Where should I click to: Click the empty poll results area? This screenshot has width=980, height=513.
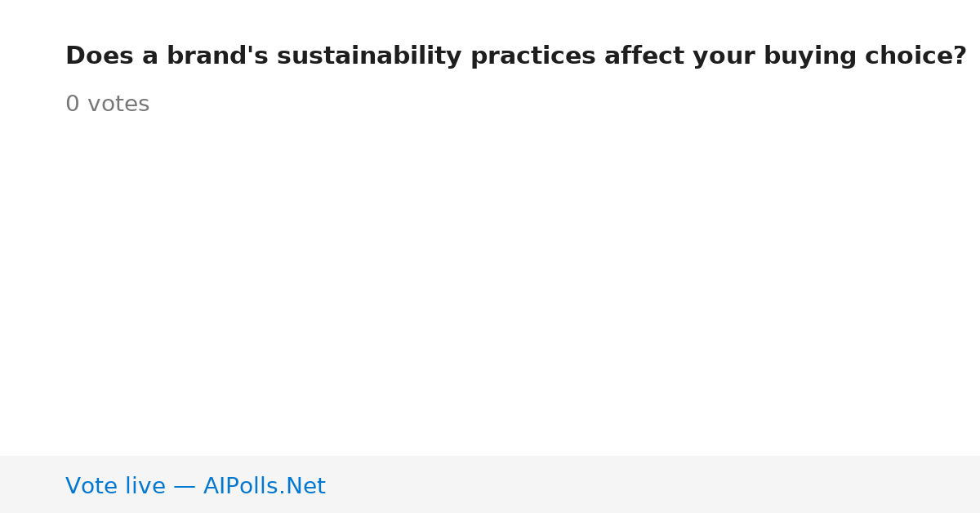click(490, 286)
